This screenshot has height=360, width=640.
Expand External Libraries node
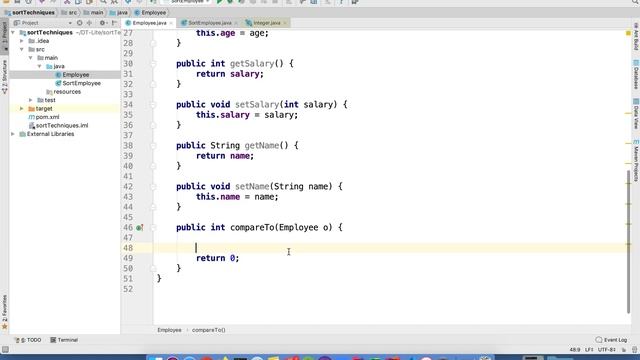(x=13, y=134)
